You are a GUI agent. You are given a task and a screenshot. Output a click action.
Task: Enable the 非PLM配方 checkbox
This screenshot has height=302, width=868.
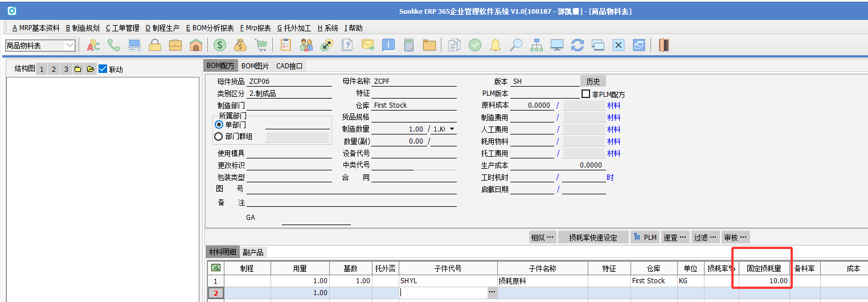pyautogui.click(x=586, y=93)
